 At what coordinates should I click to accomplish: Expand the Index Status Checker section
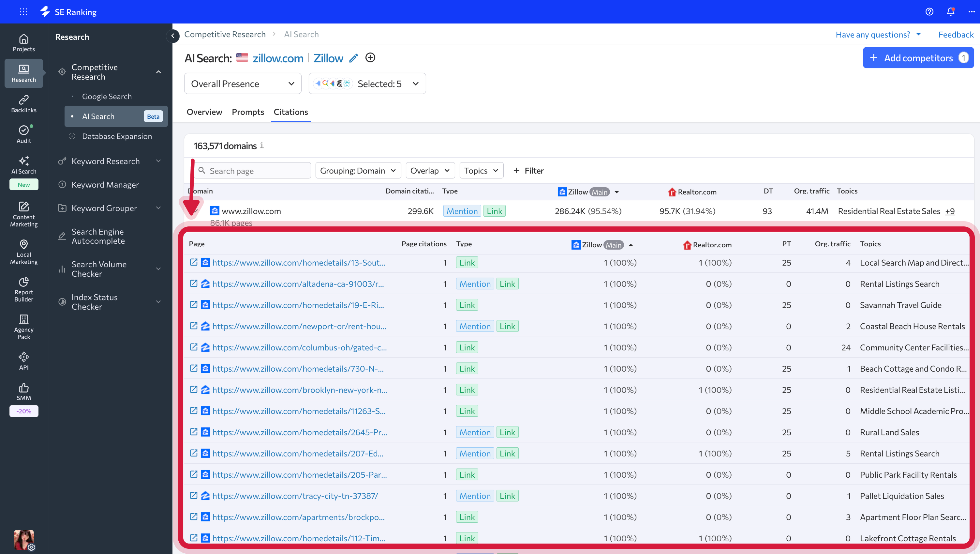tap(159, 302)
